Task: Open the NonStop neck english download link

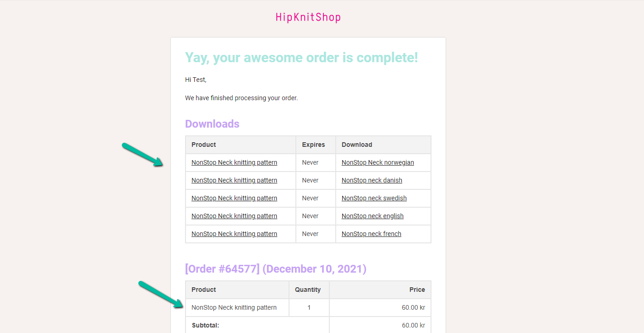Action: [x=372, y=216]
